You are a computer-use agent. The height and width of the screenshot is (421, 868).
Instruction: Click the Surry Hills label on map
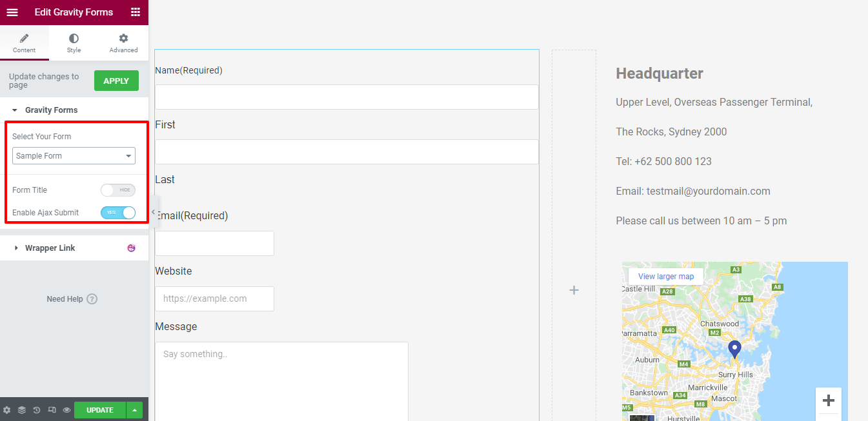click(736, 375)
